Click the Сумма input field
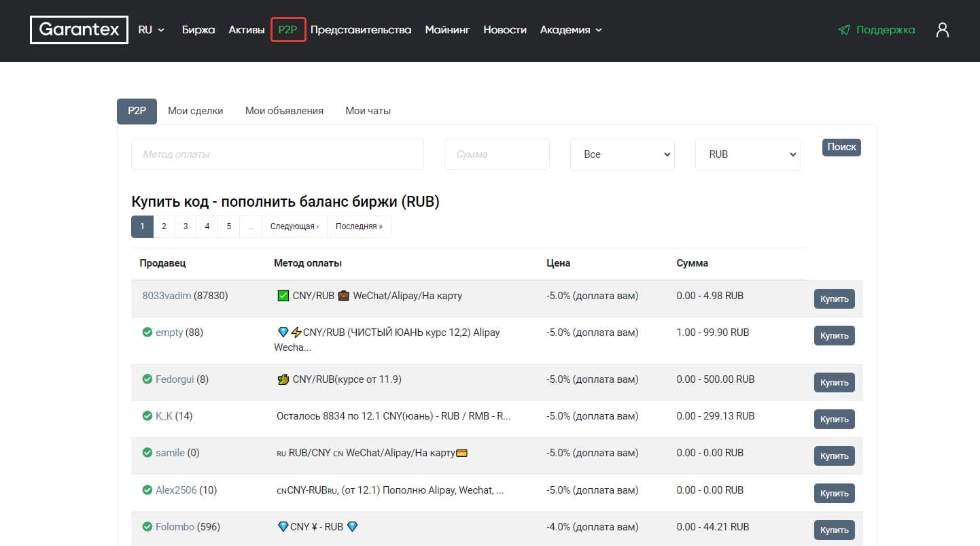The height and width of the screenshot is (546, 980). 497,154
